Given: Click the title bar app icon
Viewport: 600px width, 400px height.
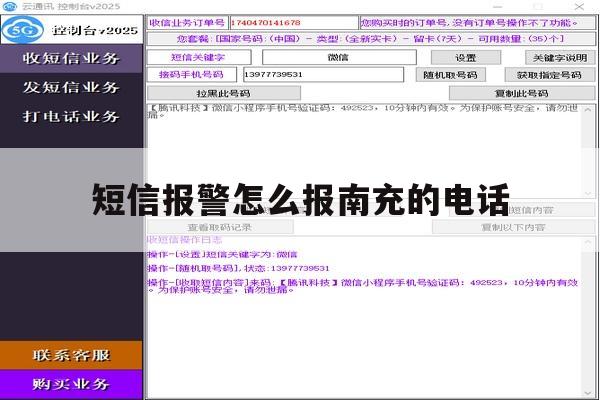Looking at the screenshot, I should pyautogui.click(x=10, y=7).
